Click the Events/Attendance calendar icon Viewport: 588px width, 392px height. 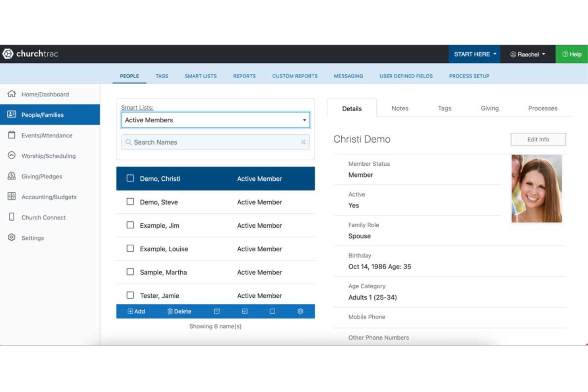click(x=12, y=135)
